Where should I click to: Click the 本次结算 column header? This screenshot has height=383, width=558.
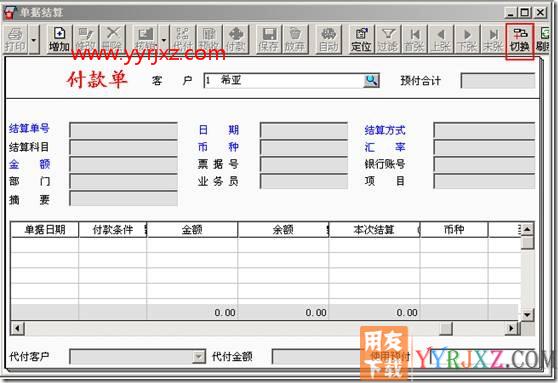[374, 230]
